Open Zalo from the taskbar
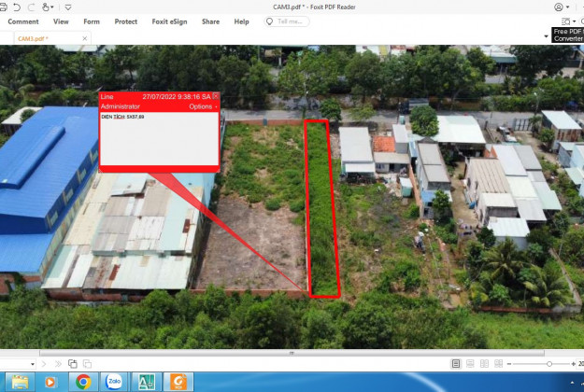The width and height of the screenshot is (584, 392). click(x=115, y=381)
